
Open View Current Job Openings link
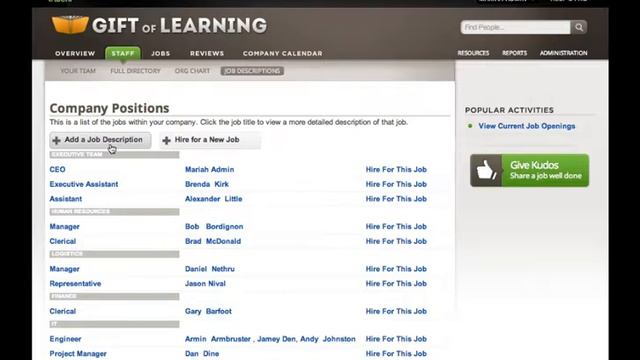tap(527, 126)
